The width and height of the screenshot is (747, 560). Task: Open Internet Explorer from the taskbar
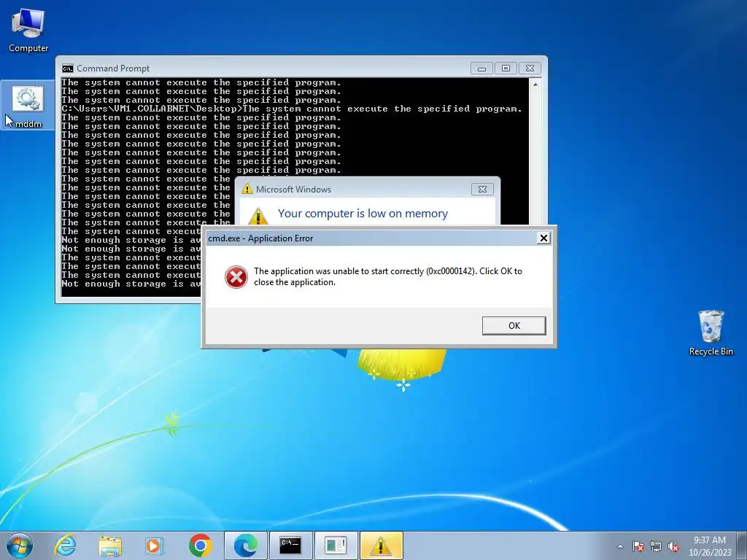(65, 545)
